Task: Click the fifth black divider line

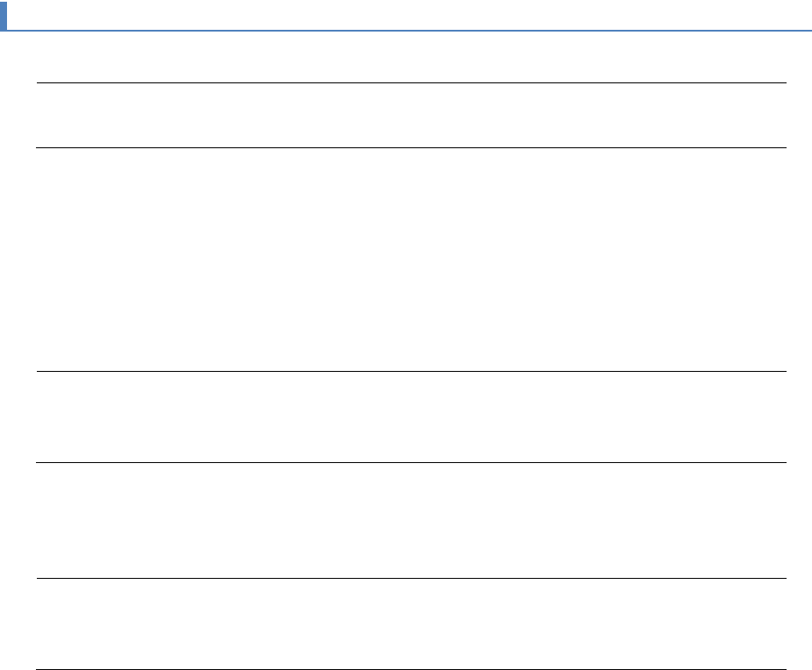Action: click(410, 578)
